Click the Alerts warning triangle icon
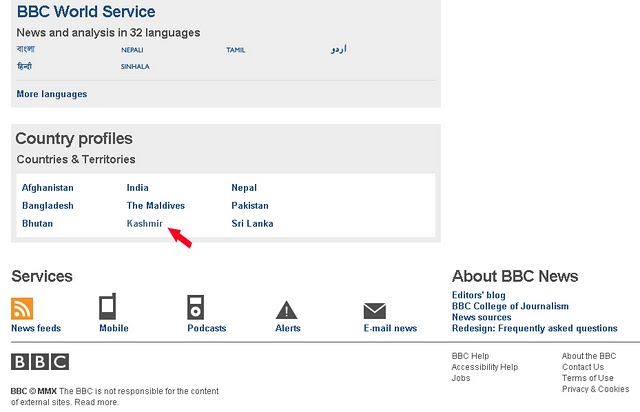 tap(287, 310)
